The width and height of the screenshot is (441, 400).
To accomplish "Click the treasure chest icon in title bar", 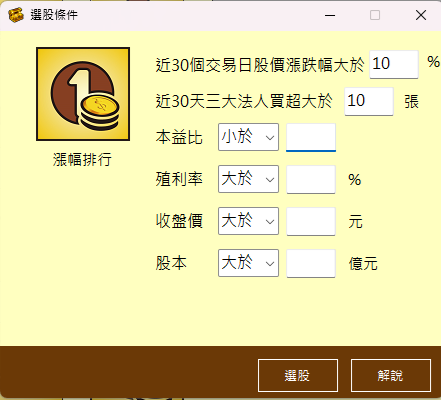I will 16,15.
